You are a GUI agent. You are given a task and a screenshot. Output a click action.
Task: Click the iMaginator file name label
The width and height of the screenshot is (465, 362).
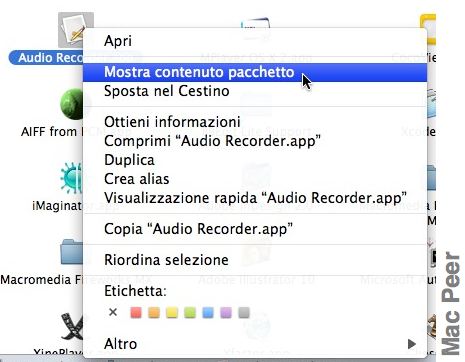point(57,206)
